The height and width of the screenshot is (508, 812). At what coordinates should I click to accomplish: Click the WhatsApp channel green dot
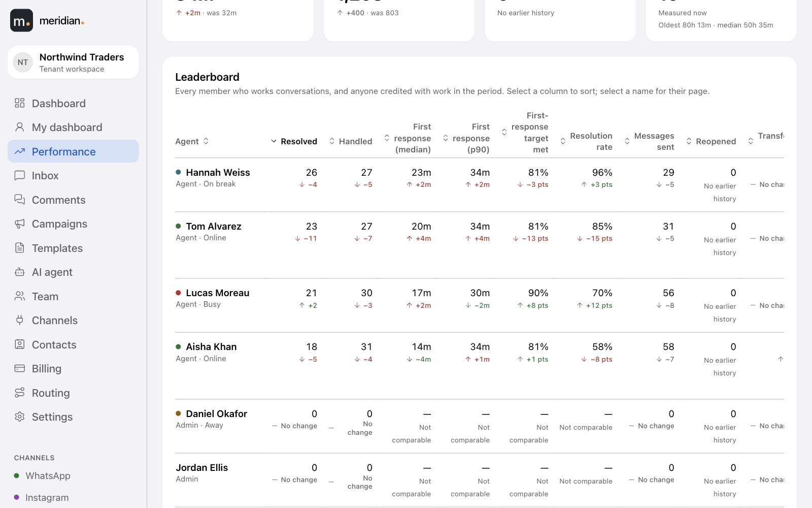click(x=17, y=476)
